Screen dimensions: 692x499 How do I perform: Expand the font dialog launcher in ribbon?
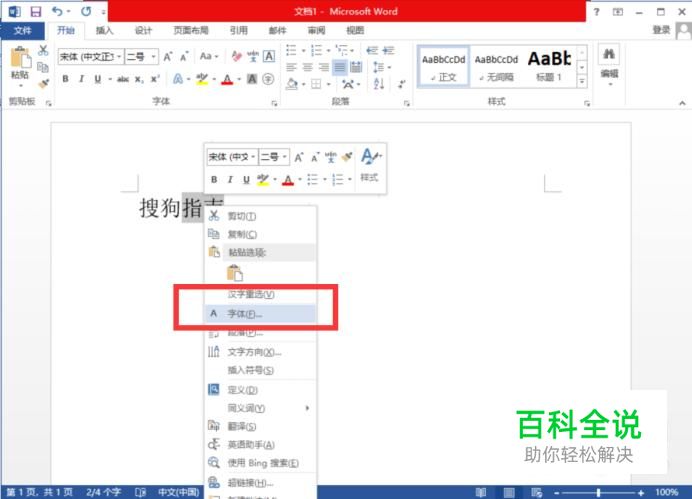click(274, 103)
